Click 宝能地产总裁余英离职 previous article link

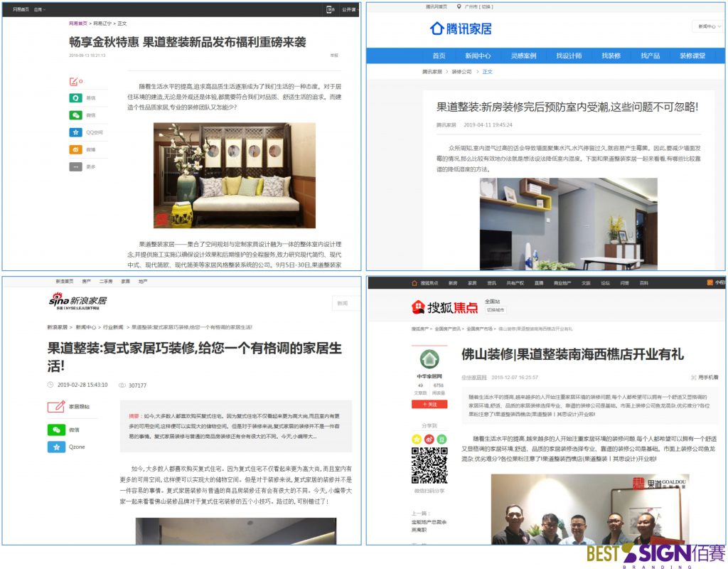(x=429, y=526)
